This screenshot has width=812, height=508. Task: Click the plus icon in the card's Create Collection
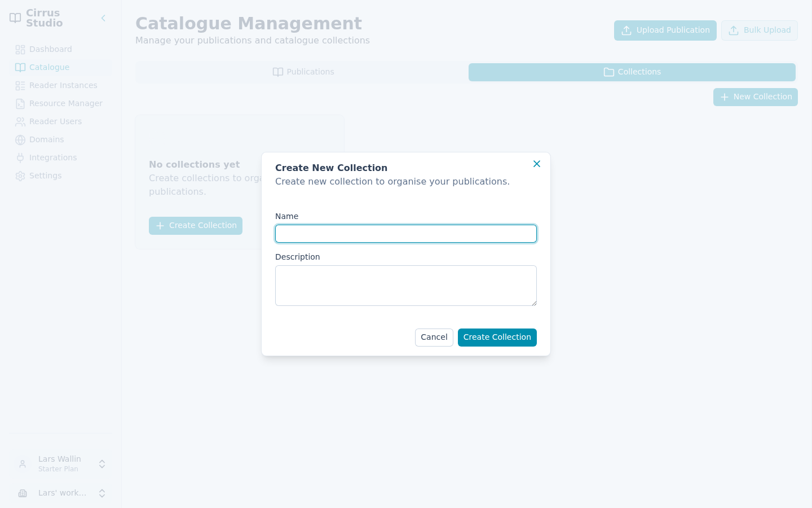[x=160, y=226]
